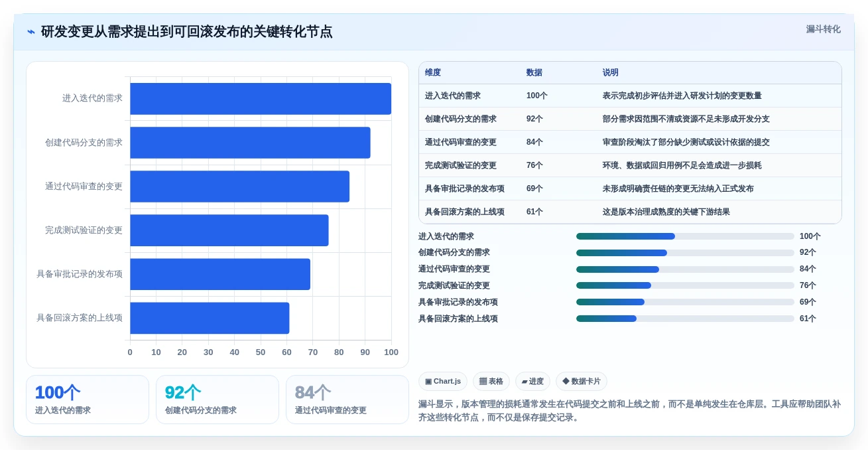Select the 进度 tag chip
The width and height of the screenshot is (868, 450).
coord(532,382)
